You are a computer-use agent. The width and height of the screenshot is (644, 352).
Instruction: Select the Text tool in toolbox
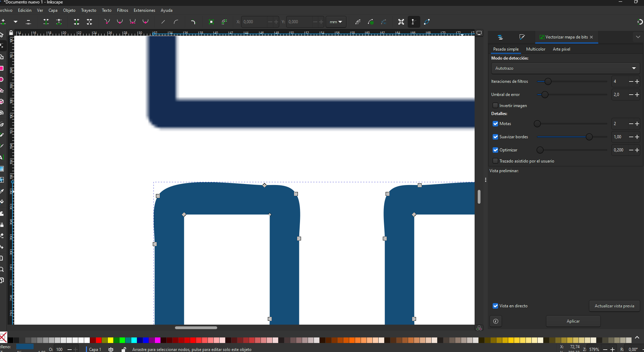pos(2,157)
